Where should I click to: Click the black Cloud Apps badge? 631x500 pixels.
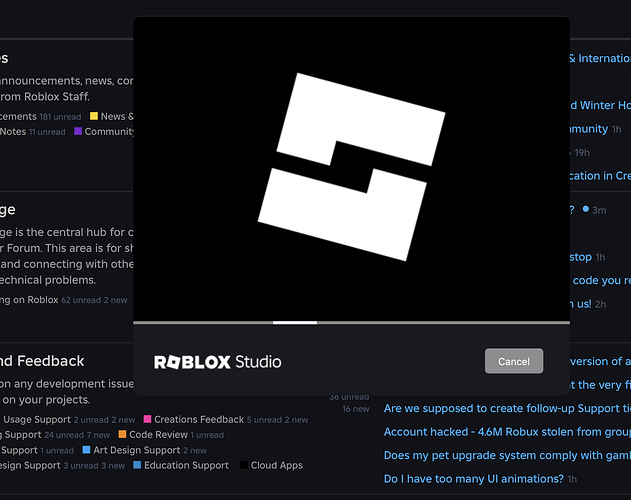[x=244, y=465]
